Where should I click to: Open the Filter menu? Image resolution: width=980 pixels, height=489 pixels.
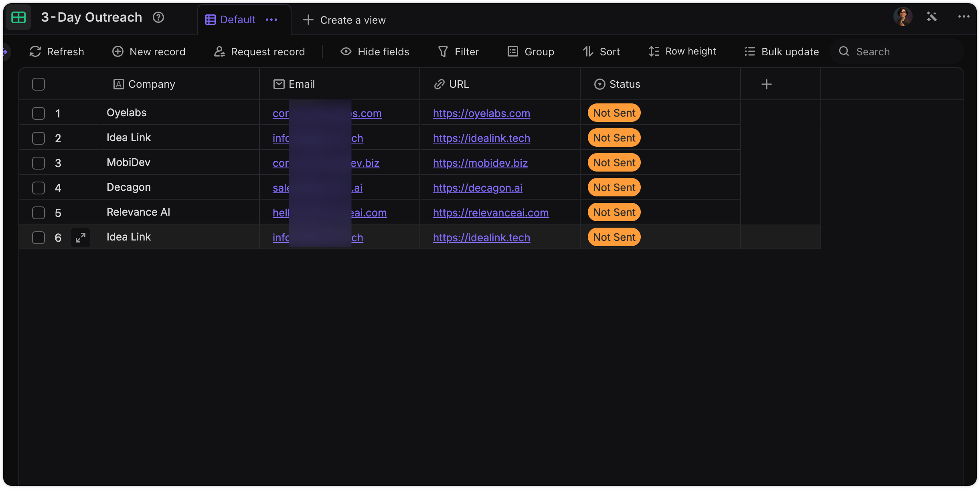tap(459, 51)
